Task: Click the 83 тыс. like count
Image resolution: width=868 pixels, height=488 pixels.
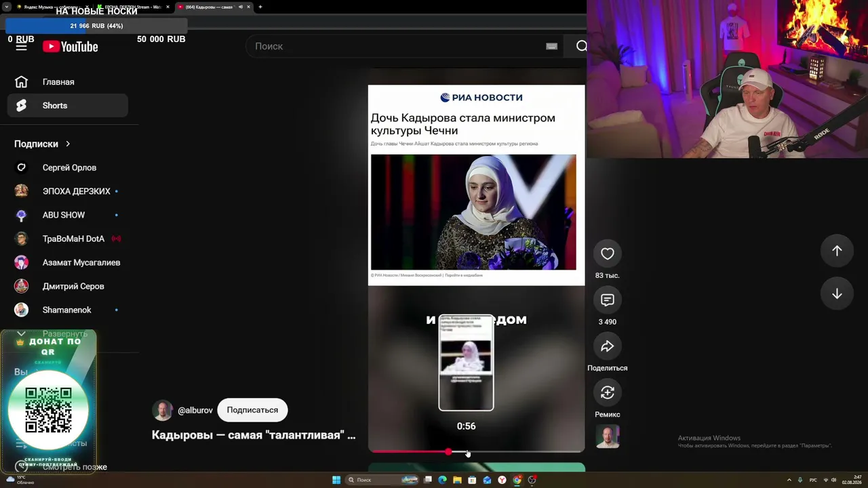Action: [x=608, y=276]
